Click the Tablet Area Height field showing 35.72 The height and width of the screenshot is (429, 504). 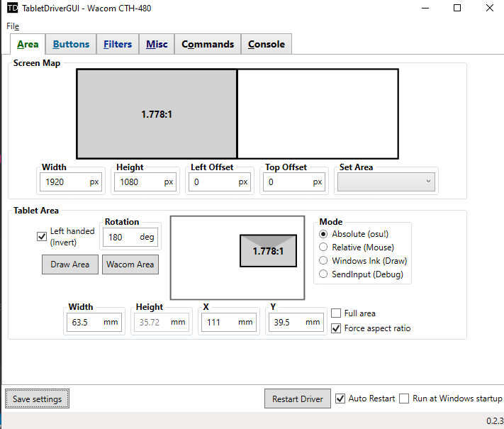coord(162,322)
